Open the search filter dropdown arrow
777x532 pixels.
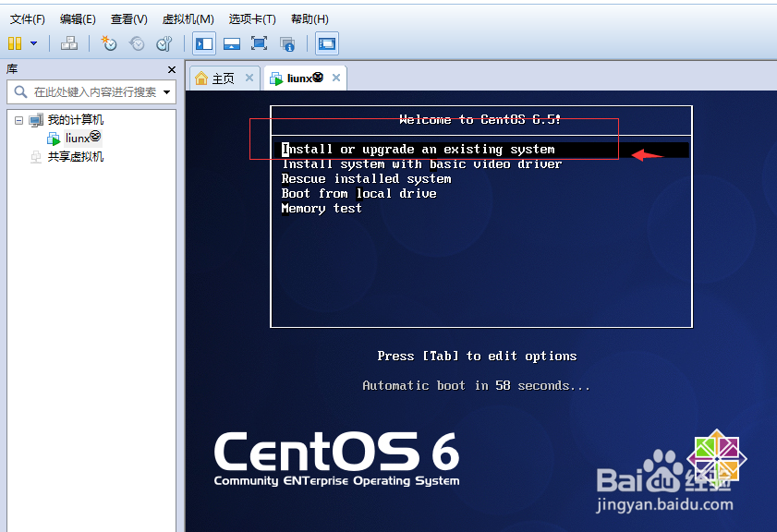click(x=166, y=92)
